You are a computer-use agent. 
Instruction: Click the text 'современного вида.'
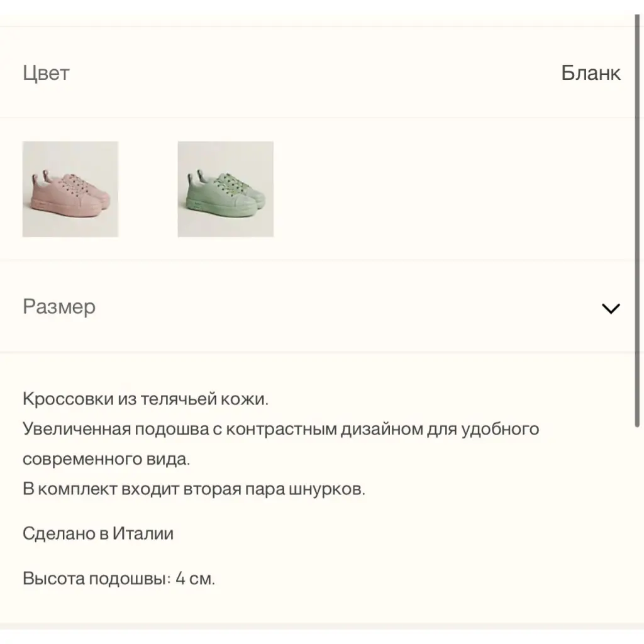pyautogui.click(x=106, y=458)
